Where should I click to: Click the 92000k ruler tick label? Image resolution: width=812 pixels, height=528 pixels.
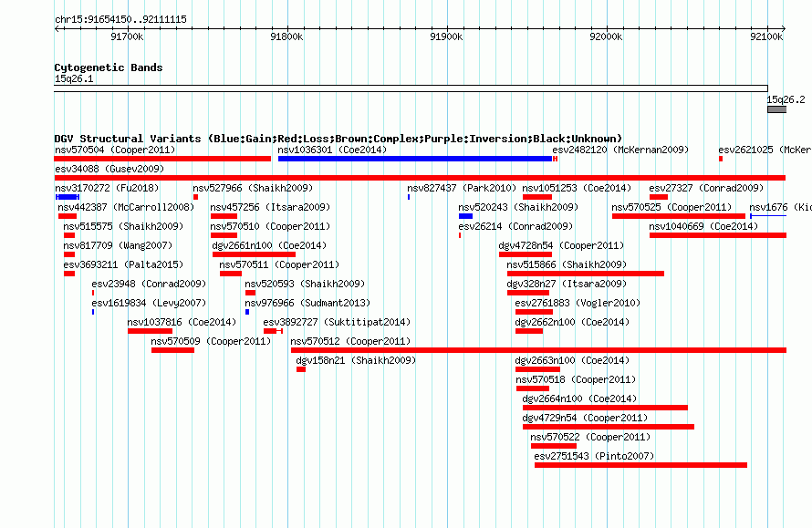coord(607,37)
